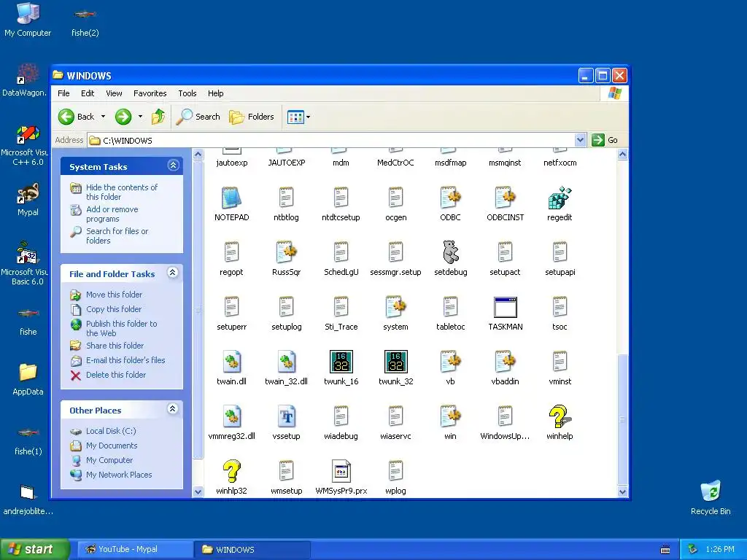Select the winhelp question mark icon

point(560,416)
